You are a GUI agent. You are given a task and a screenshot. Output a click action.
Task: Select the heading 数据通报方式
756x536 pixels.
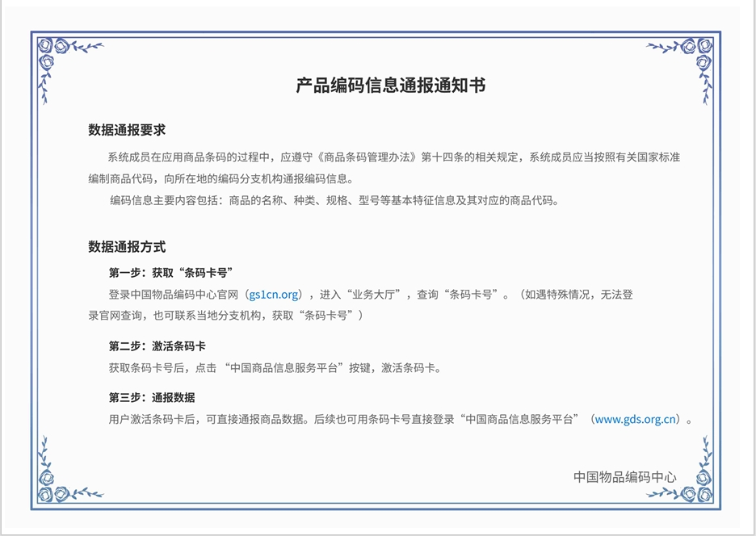point(127,247)
